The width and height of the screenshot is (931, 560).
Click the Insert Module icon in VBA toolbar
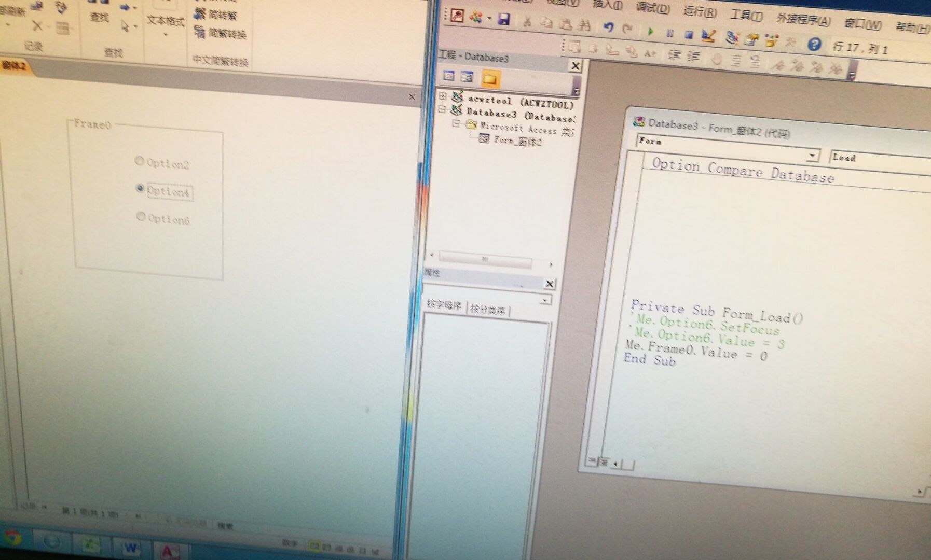476,17
